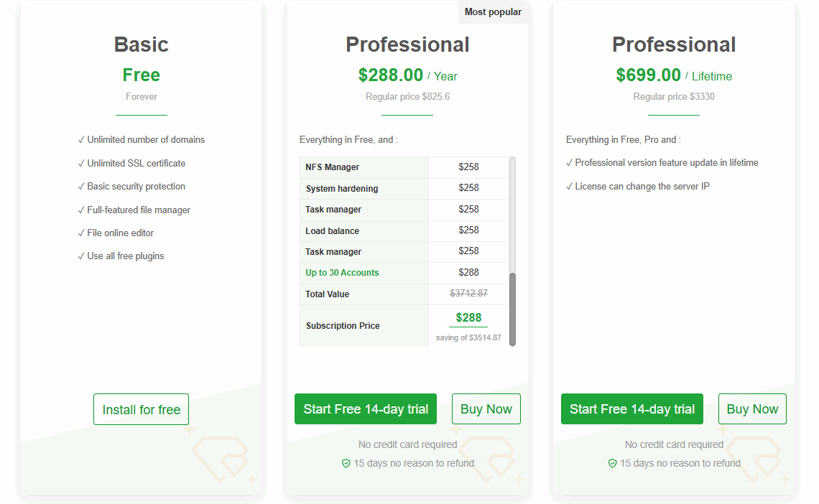Screen dimensions: 819x504
Task: Click checkmark beside License can change server IP
Action: tap(569, 186)
